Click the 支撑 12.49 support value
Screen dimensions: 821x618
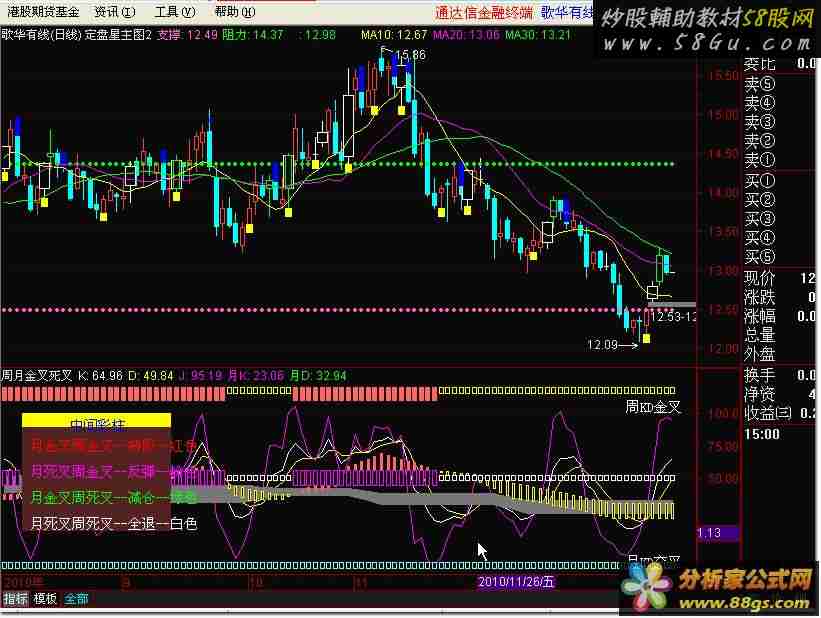(x=187, y=35)
